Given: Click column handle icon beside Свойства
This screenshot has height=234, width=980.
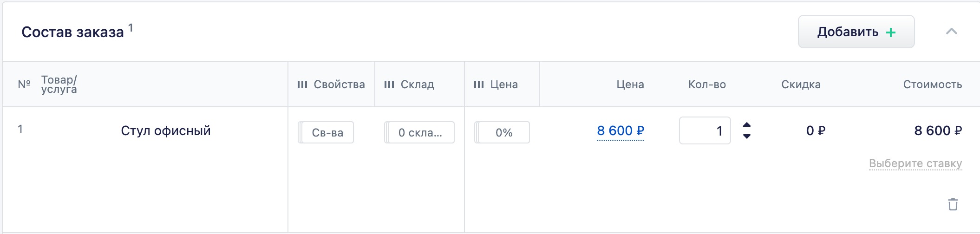Looking at the screenshot, I should (x=302, y=84).
